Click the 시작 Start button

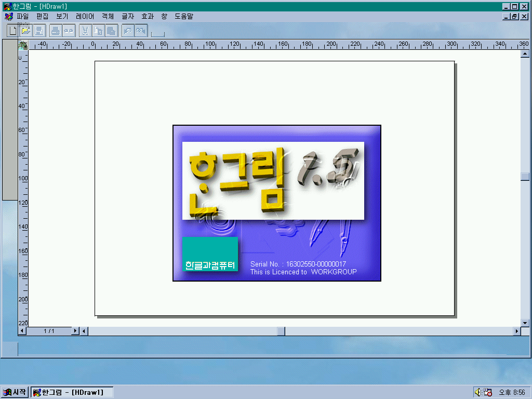pyautogui.click(x=14, y=392)
